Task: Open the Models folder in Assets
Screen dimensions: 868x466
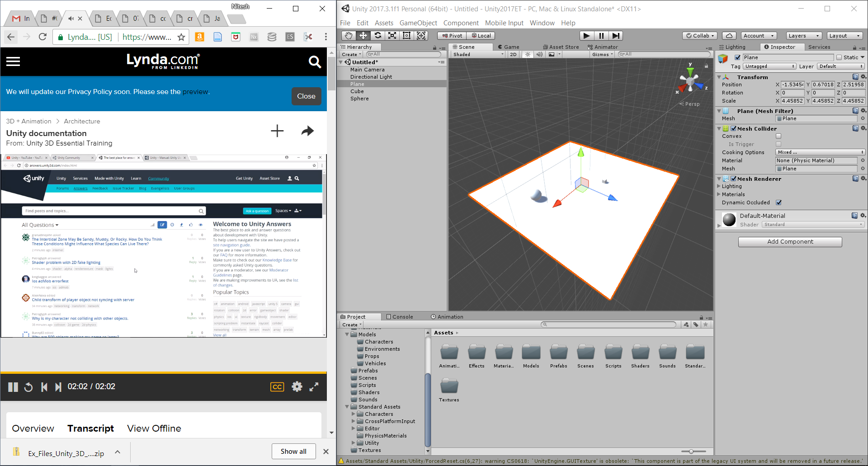Action: (x=531, y=356)
